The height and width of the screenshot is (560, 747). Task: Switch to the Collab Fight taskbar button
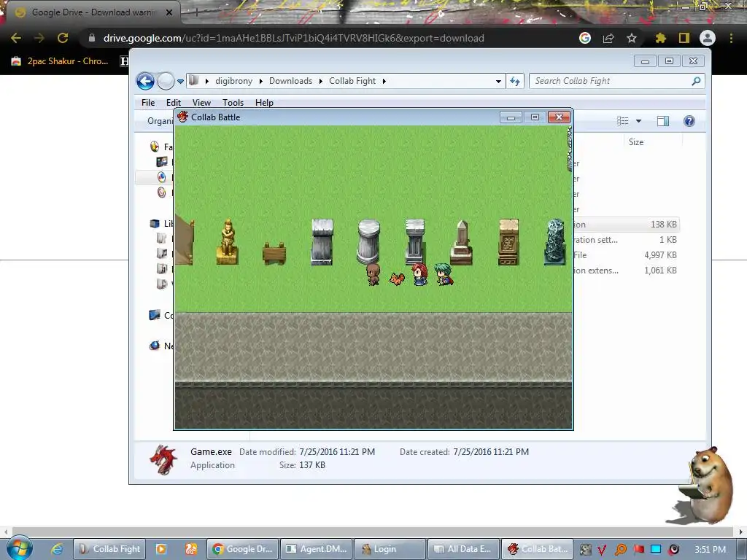pyautogui.click(x=109, y=549)
